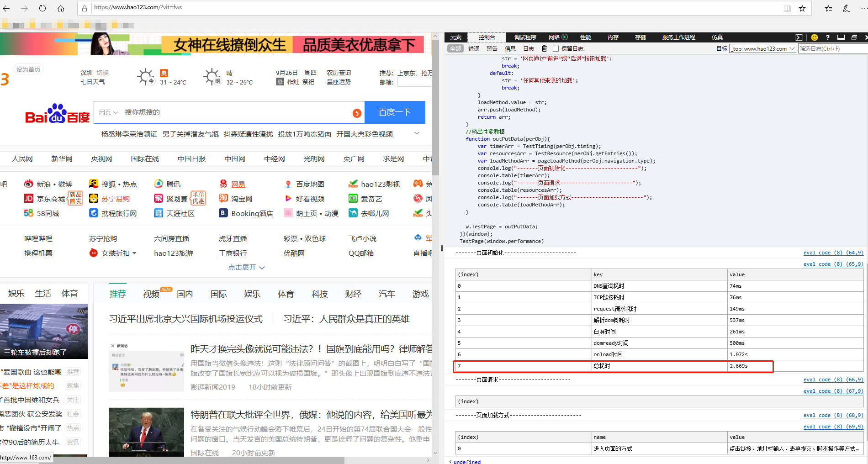
Task: Open Baidu logo link
Action: [58, 113]
